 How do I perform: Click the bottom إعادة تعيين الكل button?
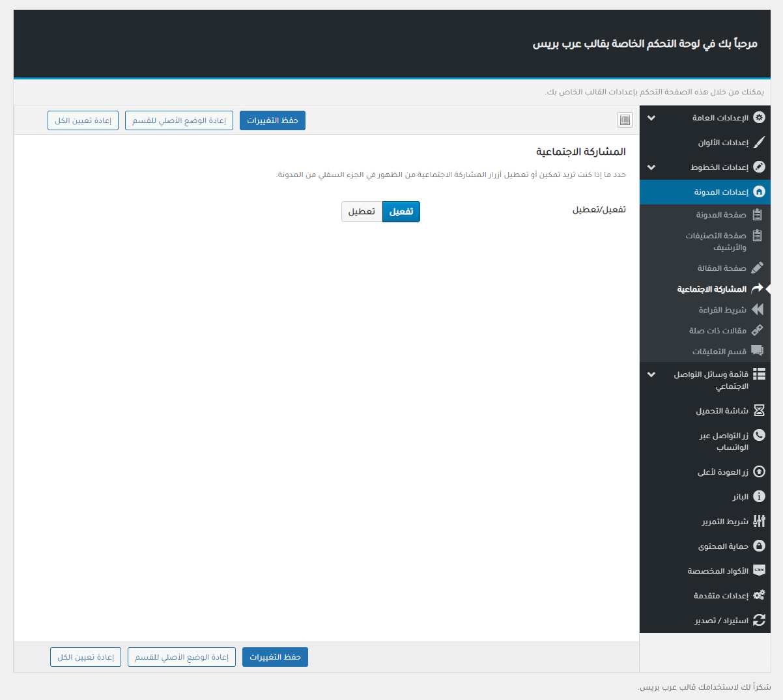[85, 657]
